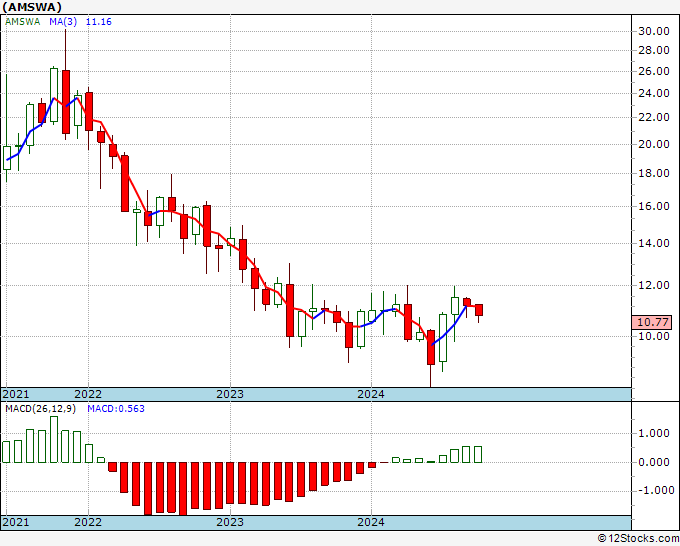Click the MA(3) indicator label
Image resolution: width=680 pixels, height=546 pixels.
pos(63,22)
